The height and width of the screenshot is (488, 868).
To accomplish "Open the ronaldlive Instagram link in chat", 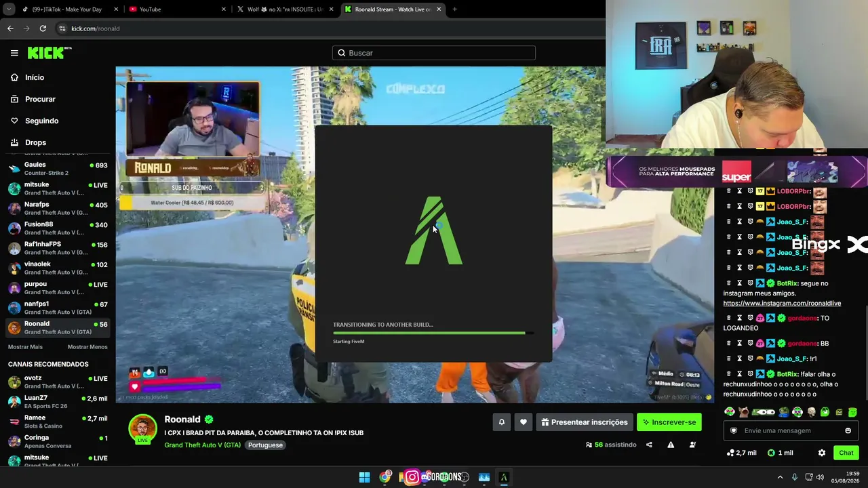I will tap(782, 304).
